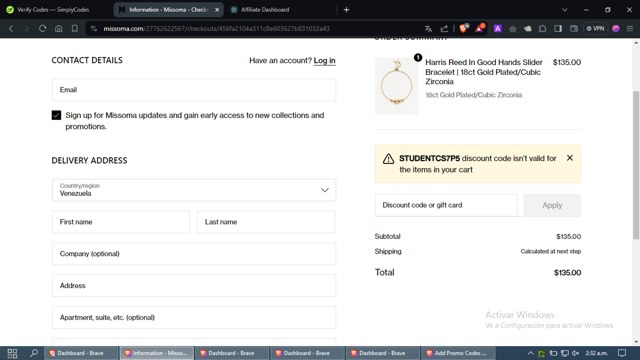Close the Information Missoma tab

click(x=217, y=10)
